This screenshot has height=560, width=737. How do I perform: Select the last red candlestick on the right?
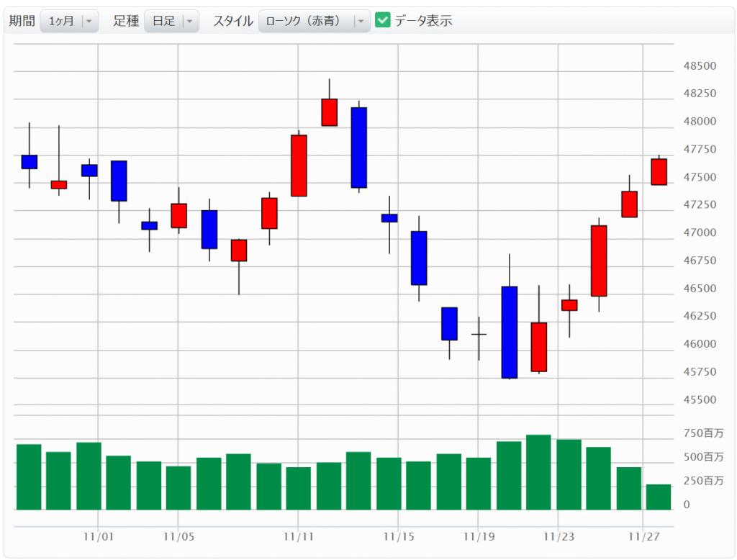click(659, 172)
